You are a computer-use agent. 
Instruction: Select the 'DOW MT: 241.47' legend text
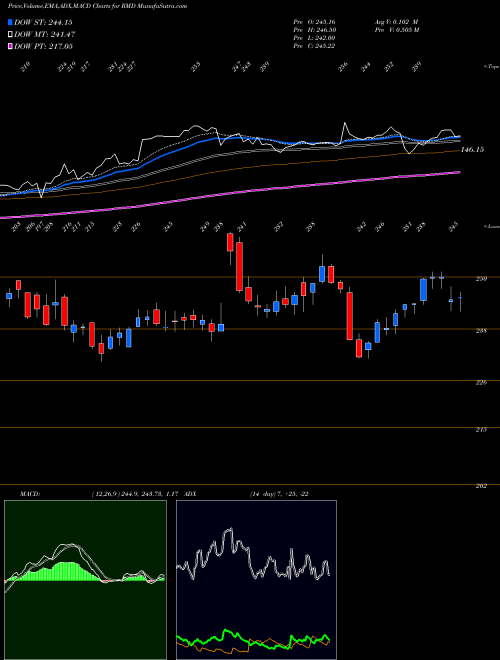(45, 35)
